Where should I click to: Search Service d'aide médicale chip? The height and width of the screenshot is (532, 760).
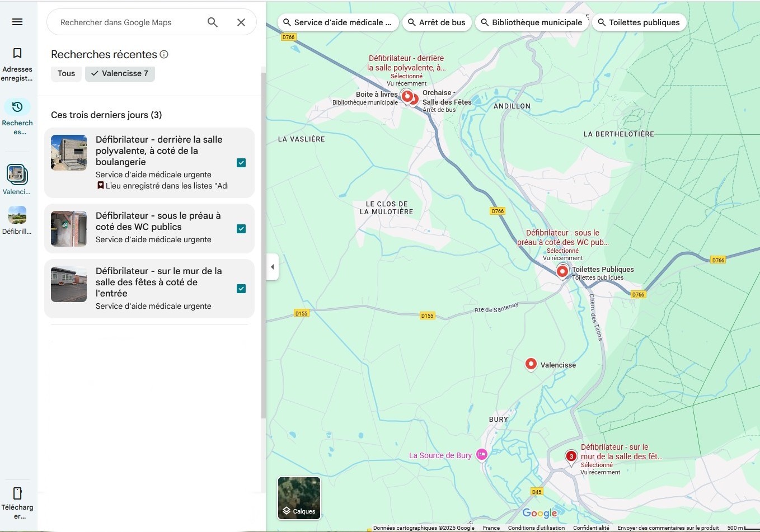[338, 22]
